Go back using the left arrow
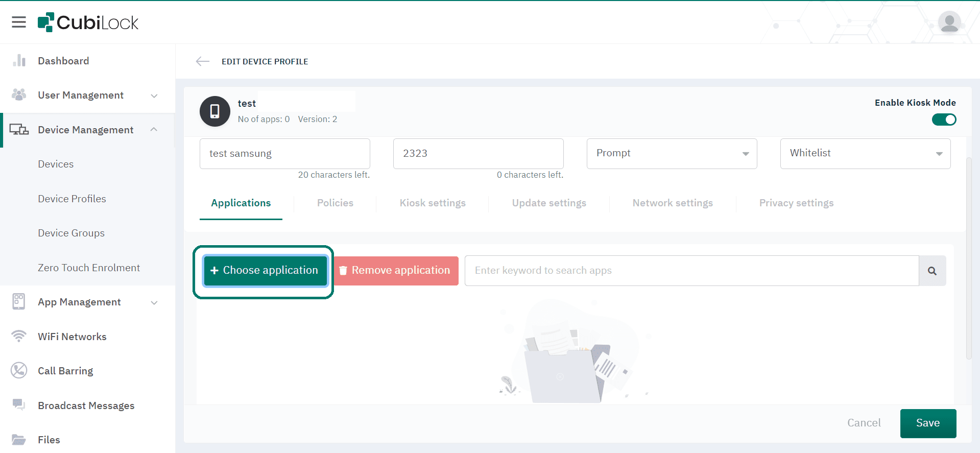The image size is (980, 453). [x=203, y=61]
